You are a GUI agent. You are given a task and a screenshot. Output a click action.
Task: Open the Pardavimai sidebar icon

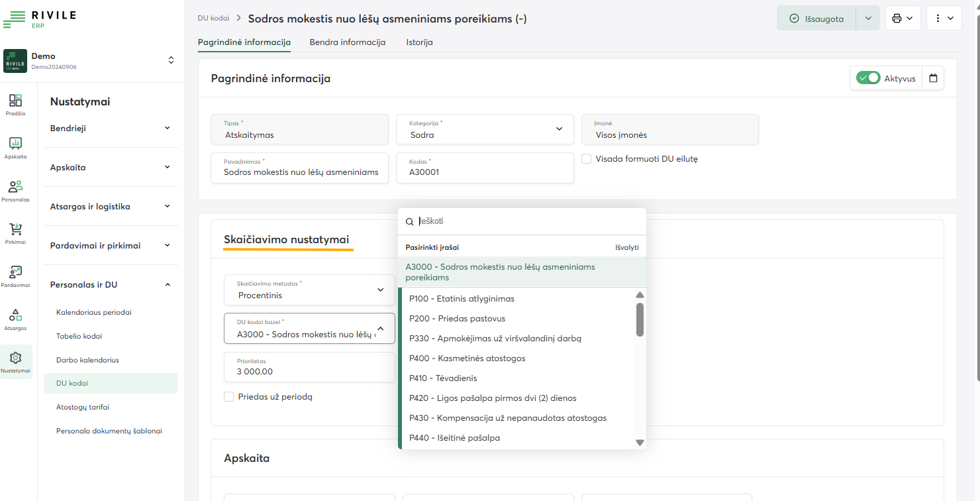15,273
